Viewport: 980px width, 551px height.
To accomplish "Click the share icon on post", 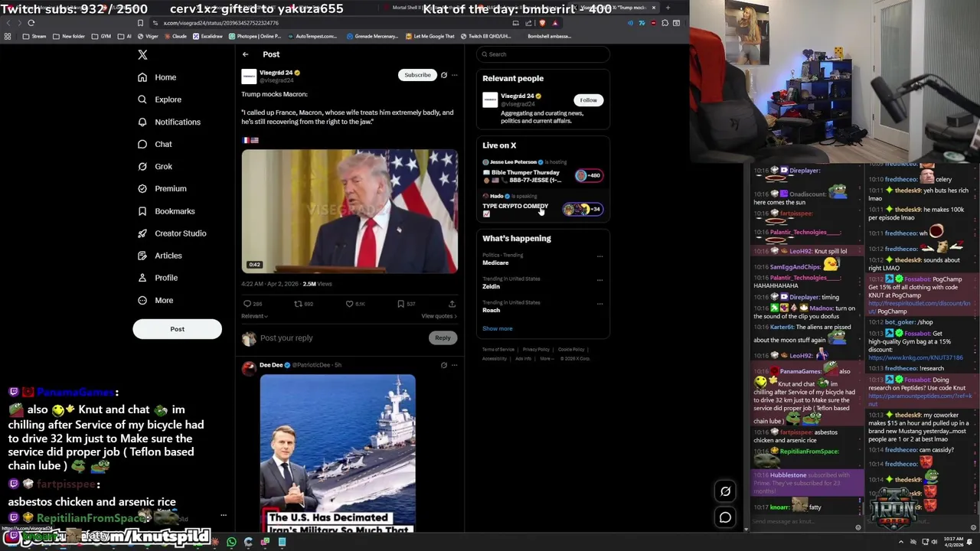I will click(452, 304).
